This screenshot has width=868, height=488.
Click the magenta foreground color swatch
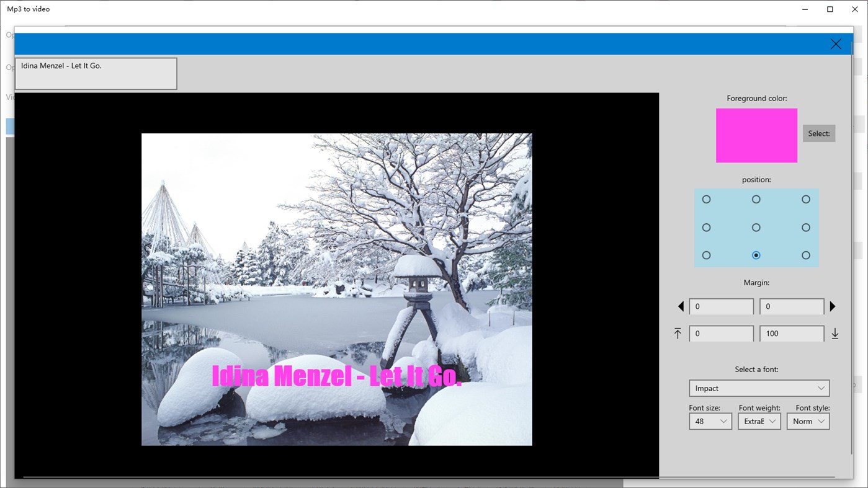click(x=756, y=135)
